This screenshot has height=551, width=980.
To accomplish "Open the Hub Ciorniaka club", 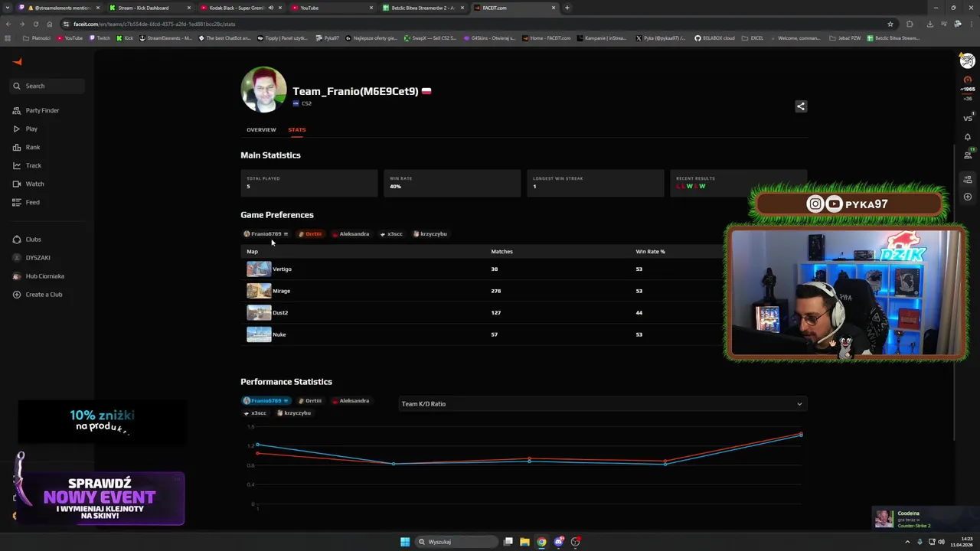I will [x=39, y=276].
